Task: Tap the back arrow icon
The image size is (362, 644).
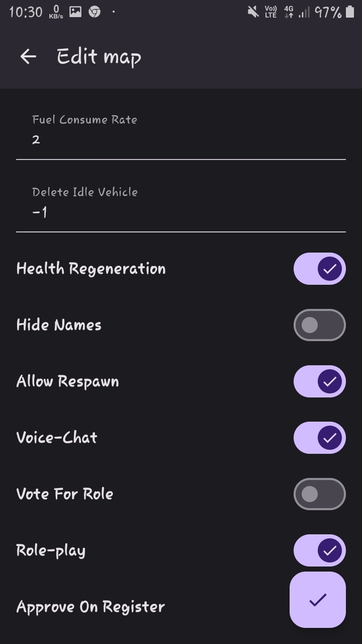Action: (28, 56)
